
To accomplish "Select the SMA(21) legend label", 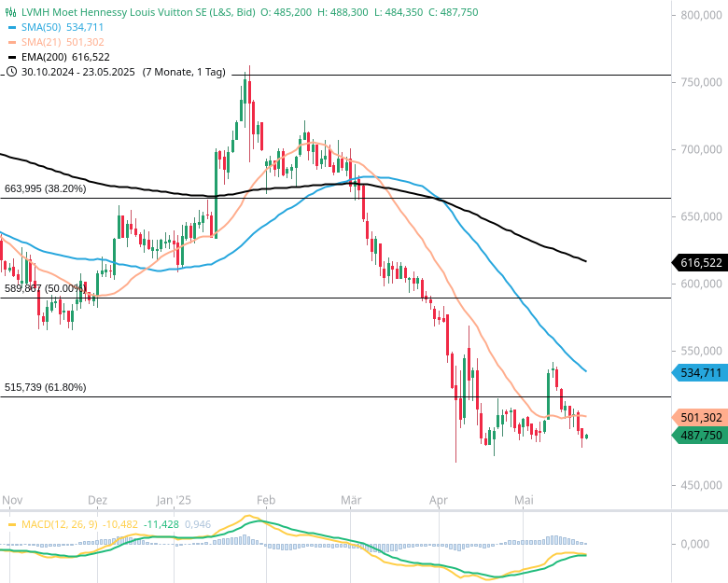I will pyautogui.click(x=41, y=42).
